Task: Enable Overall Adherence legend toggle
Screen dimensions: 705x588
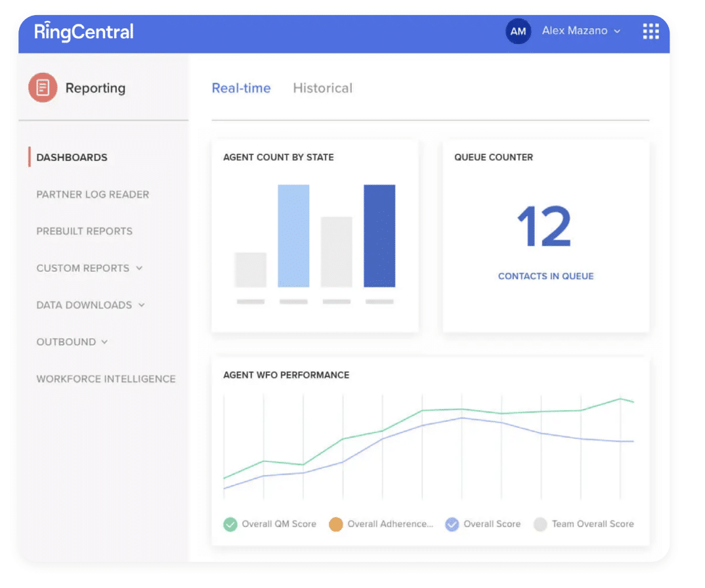Action: (336, 524)
